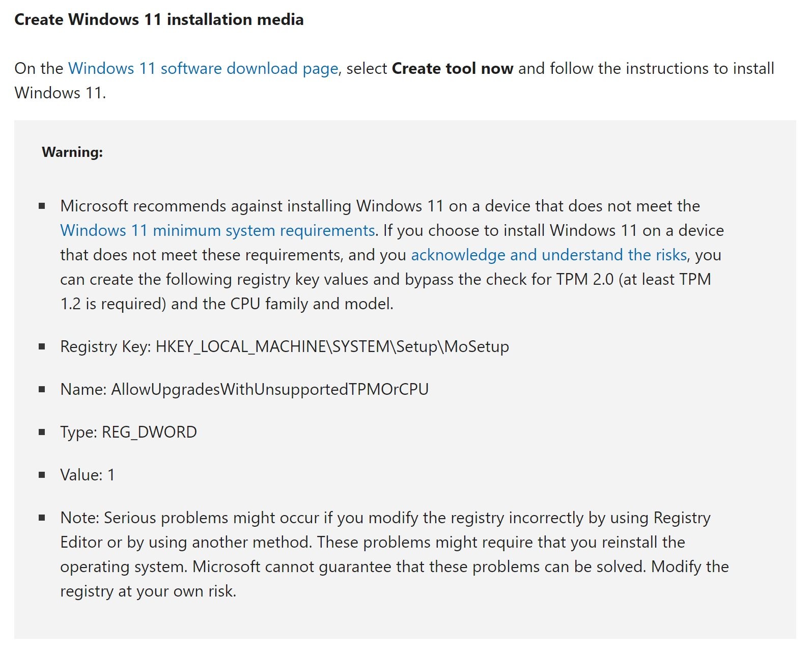Click the registry at your own risk text
Screen dimensions: 812x648
[148, 591]
